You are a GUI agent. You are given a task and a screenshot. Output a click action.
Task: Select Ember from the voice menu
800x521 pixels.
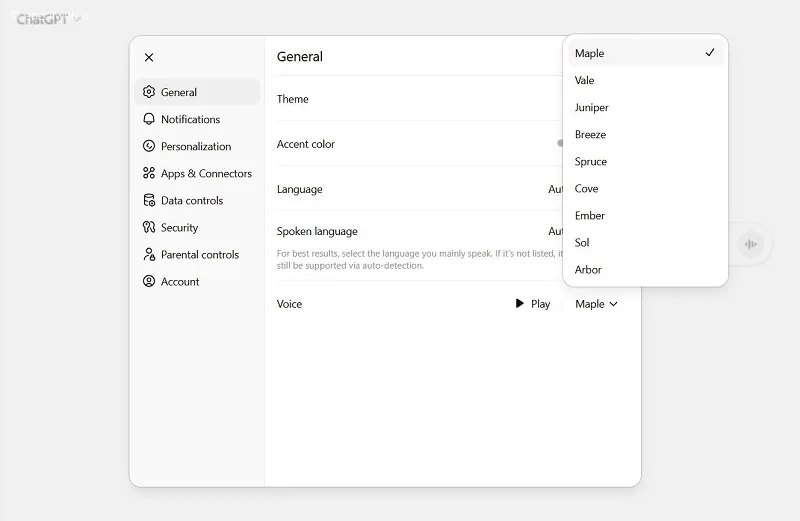590,215
